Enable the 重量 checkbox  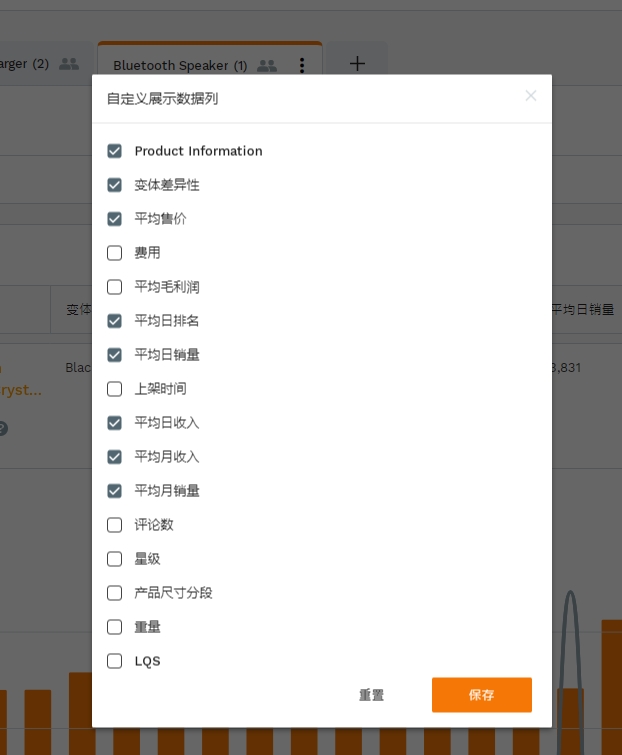coord(115,627)
